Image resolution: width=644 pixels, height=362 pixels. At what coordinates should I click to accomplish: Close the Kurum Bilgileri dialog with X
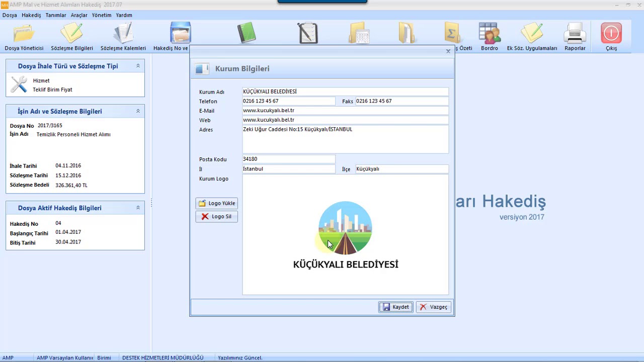[x=448, y=51]
